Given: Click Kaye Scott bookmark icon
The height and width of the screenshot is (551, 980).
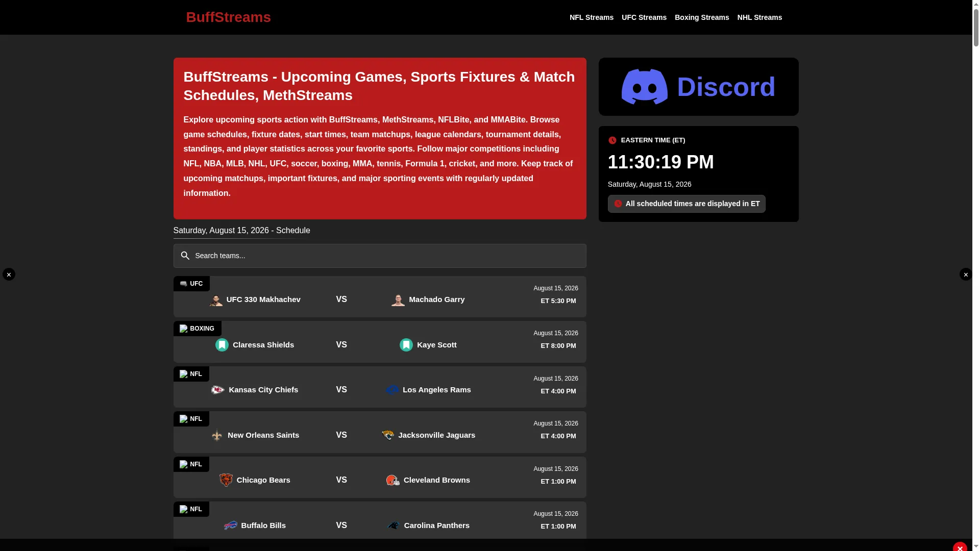Looking at the screenshot, I should pos(406,345).
